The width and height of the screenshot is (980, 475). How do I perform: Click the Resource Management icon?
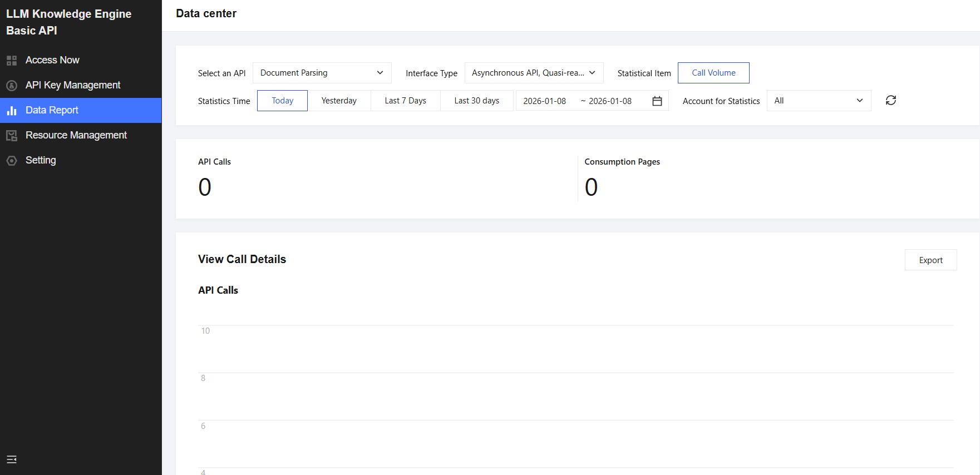pos(12,136)
